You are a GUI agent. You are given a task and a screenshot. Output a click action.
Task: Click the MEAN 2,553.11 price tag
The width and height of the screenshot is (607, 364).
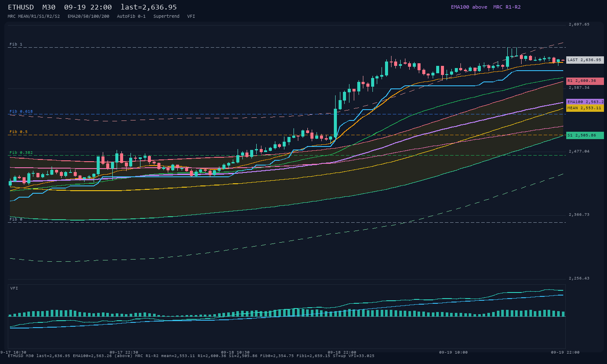585,108
